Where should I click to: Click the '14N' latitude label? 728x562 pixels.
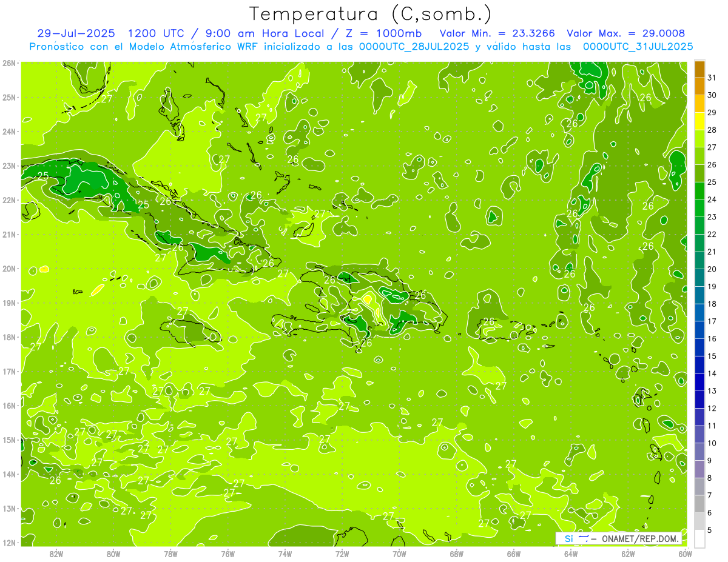pyautogui.click(x=8, y=474)
